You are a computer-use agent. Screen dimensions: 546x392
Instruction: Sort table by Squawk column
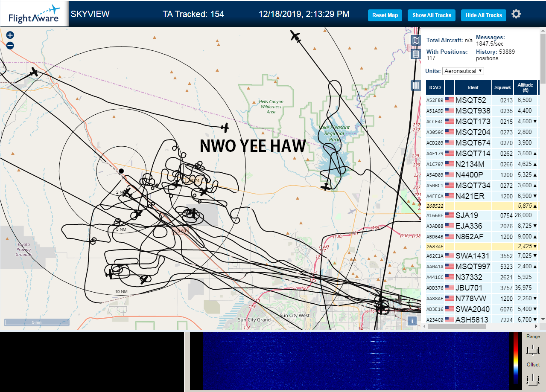pos(502,87)
